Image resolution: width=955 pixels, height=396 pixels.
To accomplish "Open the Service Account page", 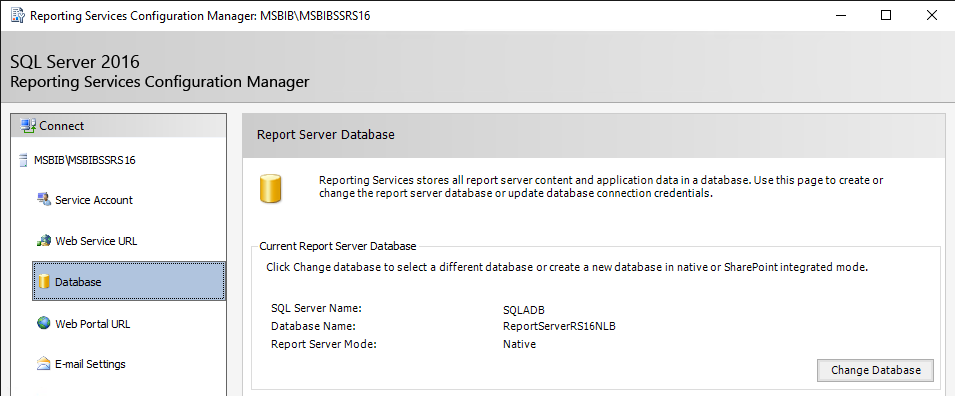I will 94,200.
